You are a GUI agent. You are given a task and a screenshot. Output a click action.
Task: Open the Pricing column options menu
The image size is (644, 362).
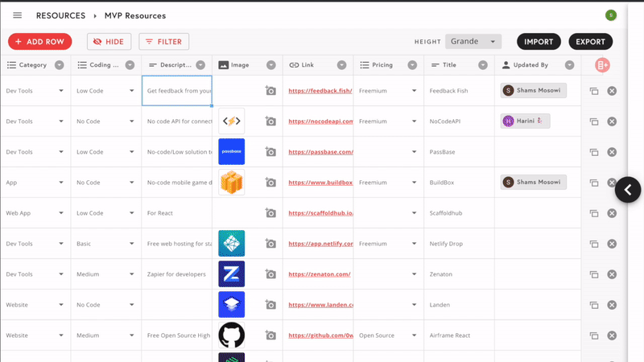click(x=412, y=65)
